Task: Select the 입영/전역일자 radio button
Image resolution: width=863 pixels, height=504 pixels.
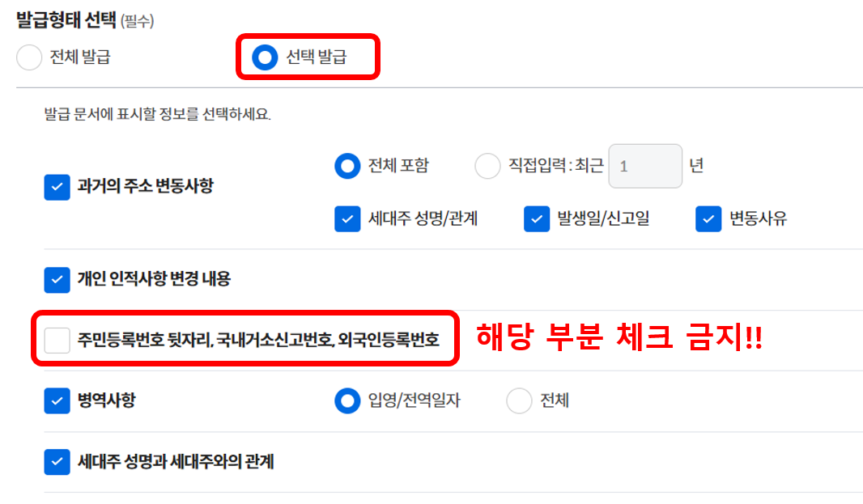Action: (347, 400)
